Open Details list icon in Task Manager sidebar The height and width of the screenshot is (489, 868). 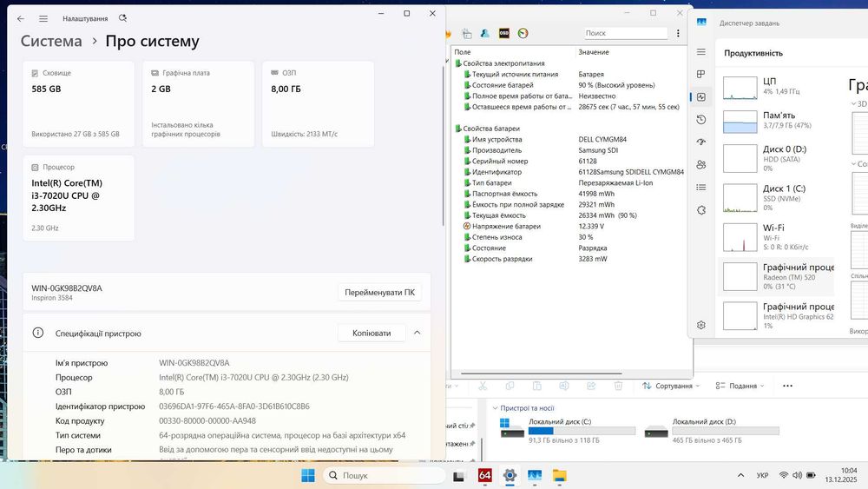[701, 188]
